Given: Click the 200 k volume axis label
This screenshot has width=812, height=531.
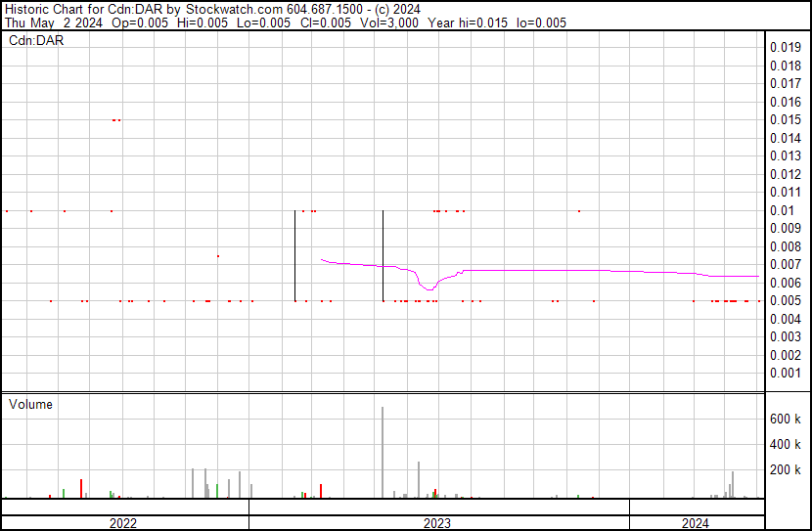Looking at the screenshot, I should [786, 470].
